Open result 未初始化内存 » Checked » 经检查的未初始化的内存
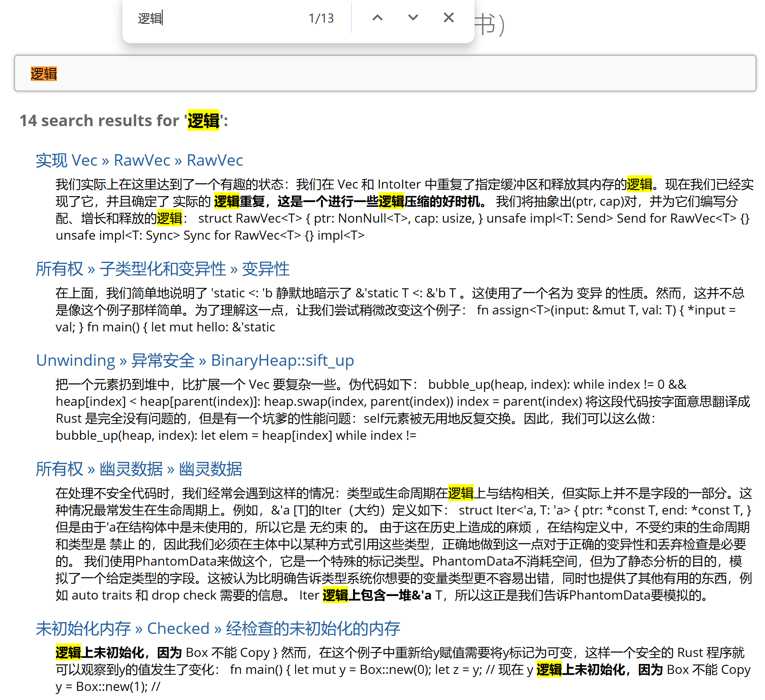This screenshot has height=700, width=765. (x=218, y=628)
